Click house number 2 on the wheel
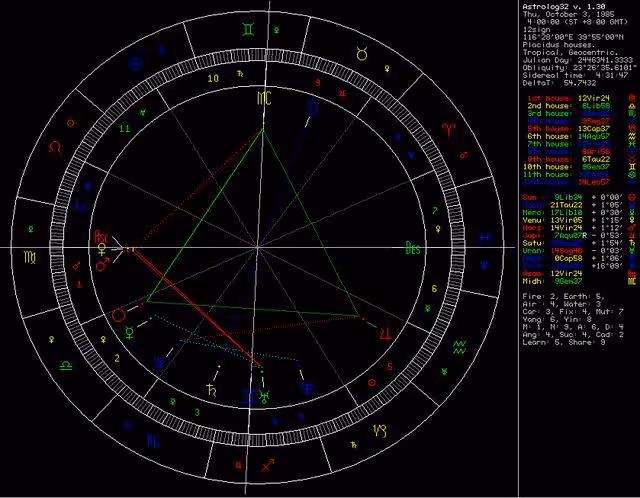The height and width of the screenshot is (498, 640). (x=117, y=358)
